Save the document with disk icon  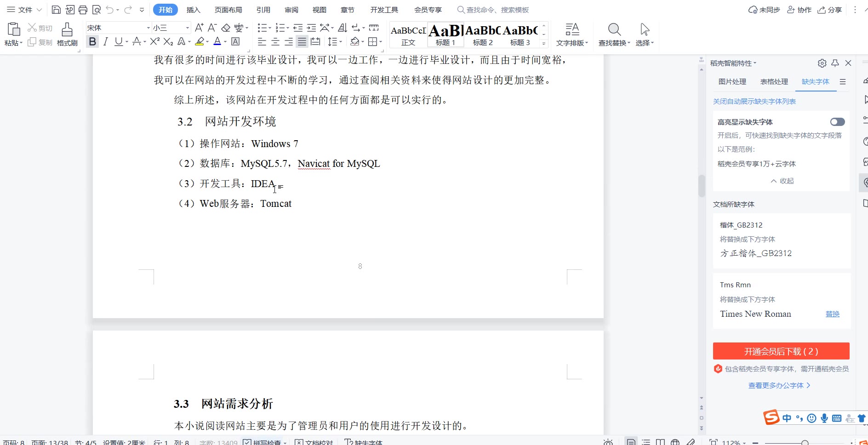tap(56, 10)
